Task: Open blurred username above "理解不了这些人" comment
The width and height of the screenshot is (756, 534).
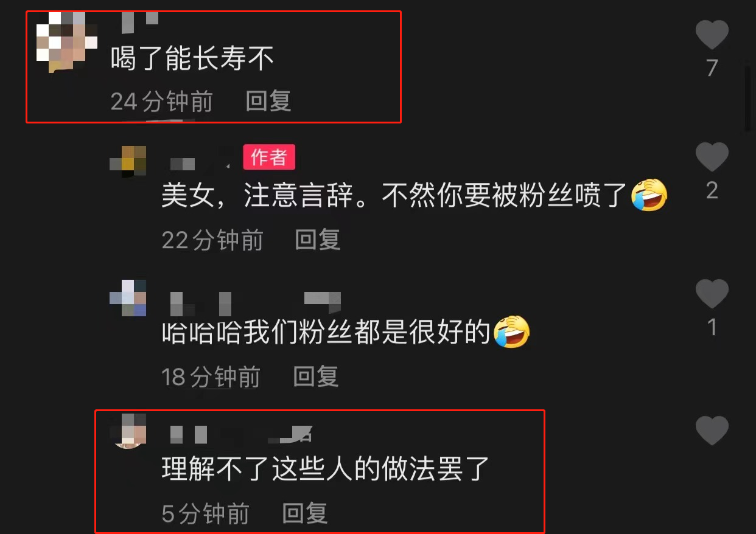Action: [240, 434]
